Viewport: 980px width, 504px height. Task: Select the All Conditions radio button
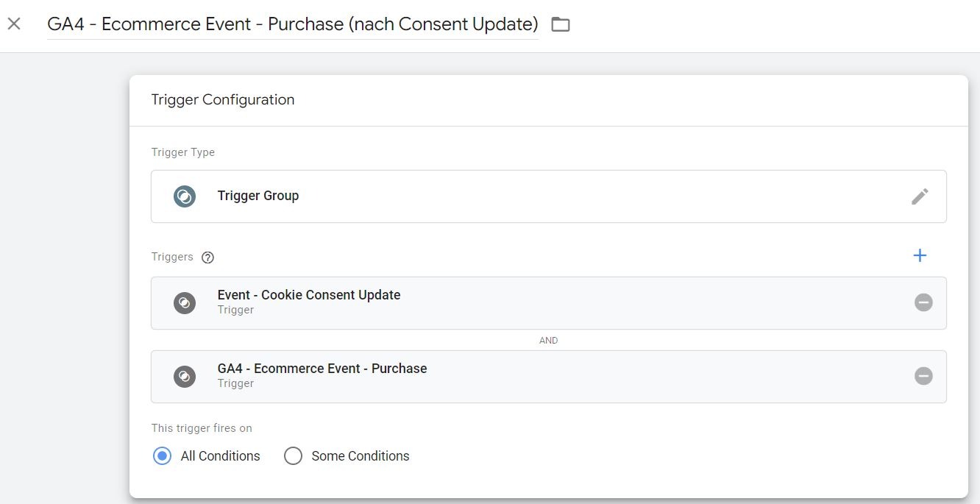pos(162,456)
